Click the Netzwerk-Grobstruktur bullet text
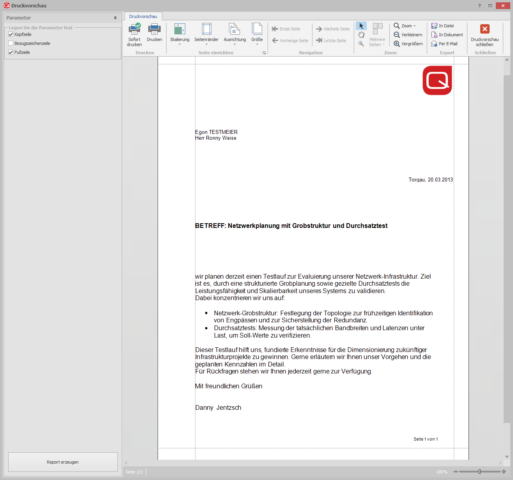513x480 pixels. click(x=323, y=317)
